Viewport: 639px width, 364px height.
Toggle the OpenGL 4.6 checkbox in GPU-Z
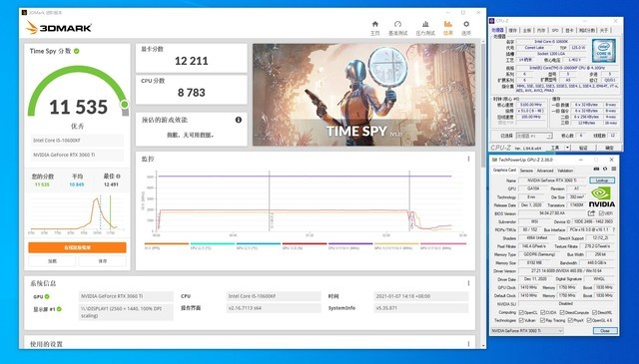point(589,321)
